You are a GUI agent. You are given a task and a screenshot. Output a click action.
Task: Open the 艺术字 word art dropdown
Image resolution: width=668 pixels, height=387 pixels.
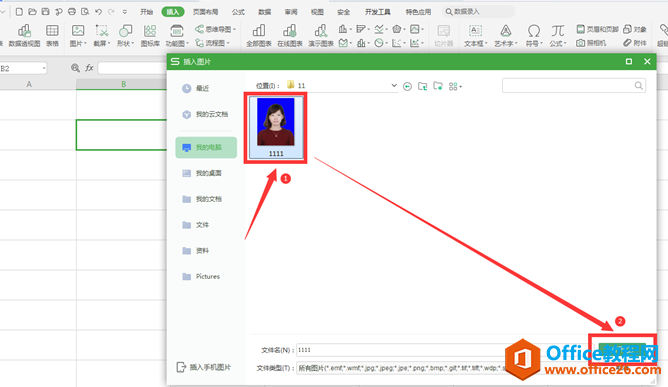506,36
